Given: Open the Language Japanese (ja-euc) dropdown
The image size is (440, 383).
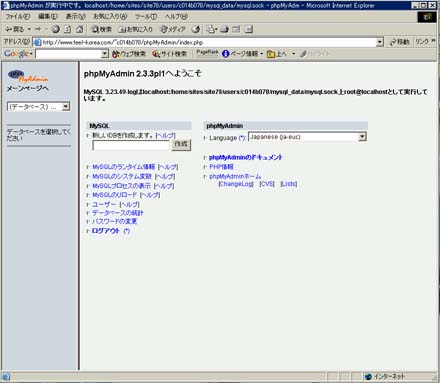Looking at the screenshot, I should point(307,137).
